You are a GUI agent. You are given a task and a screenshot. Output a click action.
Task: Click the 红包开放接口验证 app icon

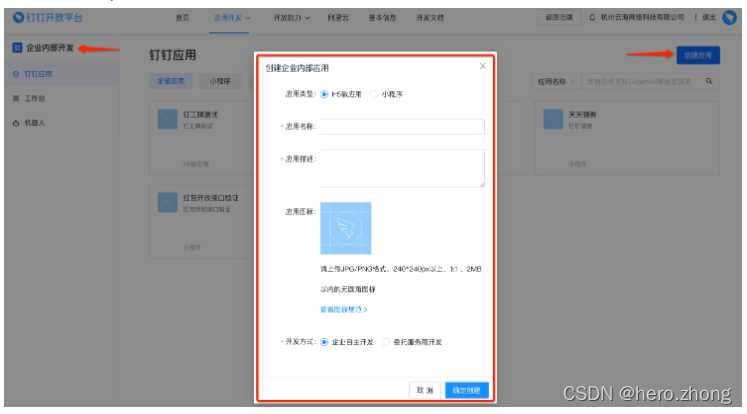168,202
